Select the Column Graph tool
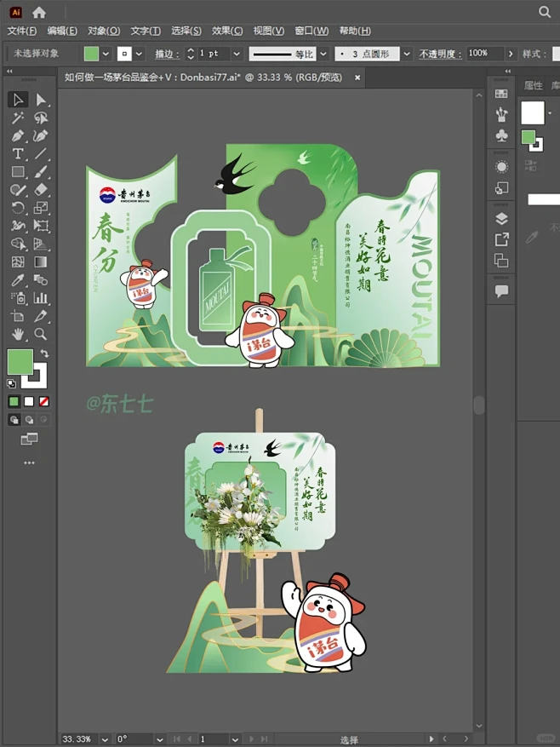Screen dimensions: 560x747 (41, 298)
